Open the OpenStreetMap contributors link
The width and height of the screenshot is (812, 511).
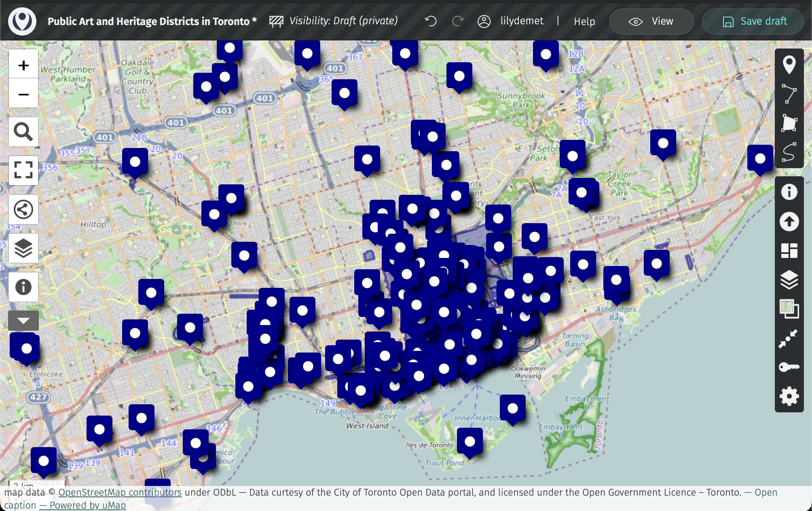(120, 492)
